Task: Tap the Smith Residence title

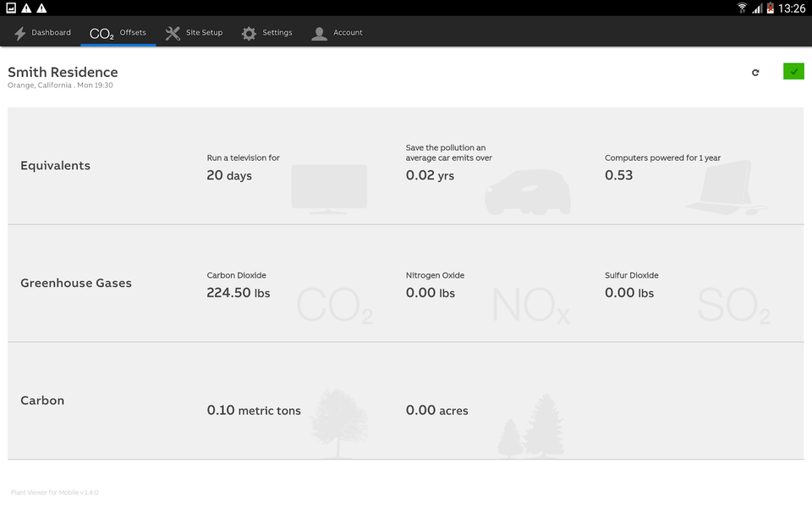Action: [63, 72]
